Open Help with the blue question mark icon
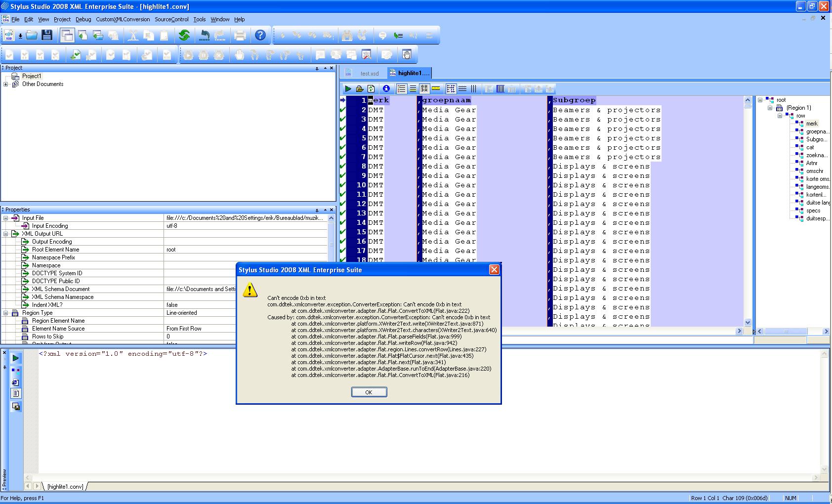This screenshot has height=504, width=832. point(260,35)
